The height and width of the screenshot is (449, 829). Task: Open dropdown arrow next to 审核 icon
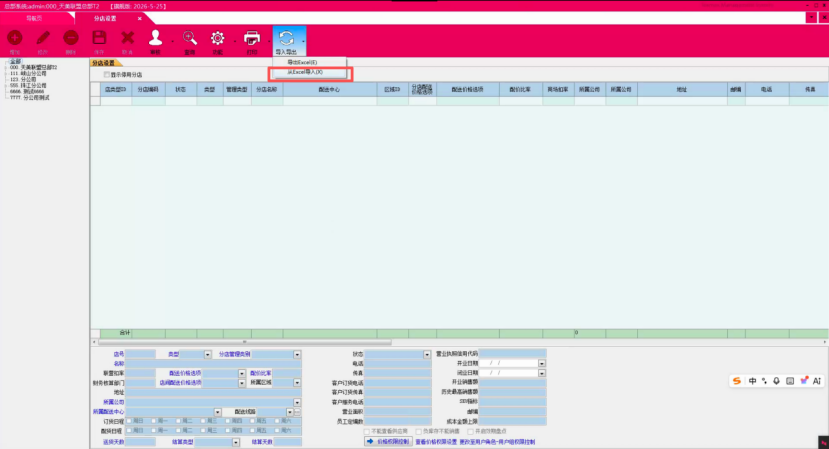tap(172, 41)
